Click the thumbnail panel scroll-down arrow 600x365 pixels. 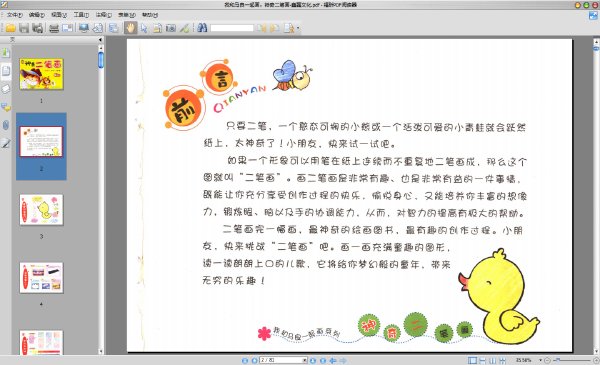point(101,351)
